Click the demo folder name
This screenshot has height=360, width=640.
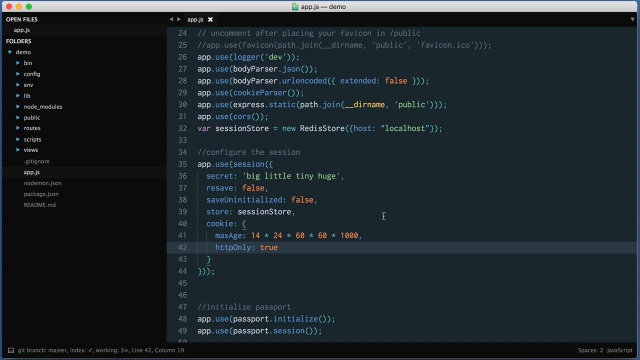23,52
